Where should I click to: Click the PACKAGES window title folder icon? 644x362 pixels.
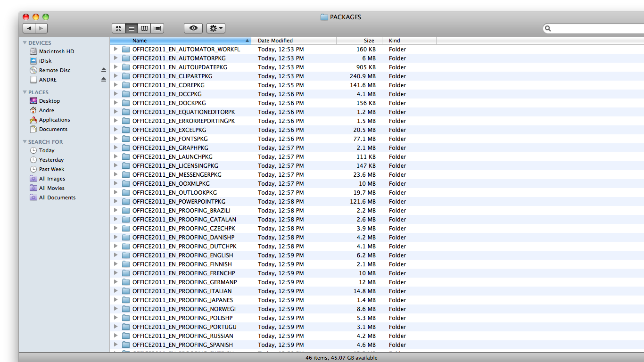(324, 17)
